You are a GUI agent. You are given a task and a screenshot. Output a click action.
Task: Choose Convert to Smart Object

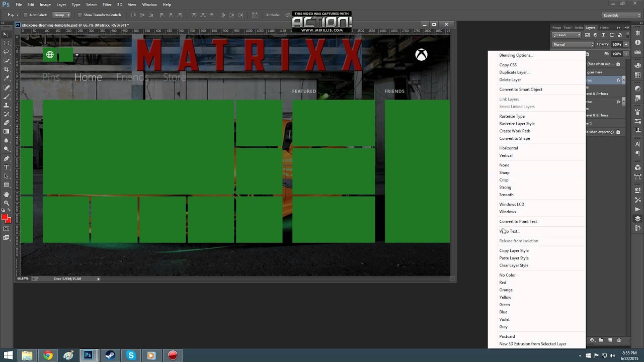[521, 89]
